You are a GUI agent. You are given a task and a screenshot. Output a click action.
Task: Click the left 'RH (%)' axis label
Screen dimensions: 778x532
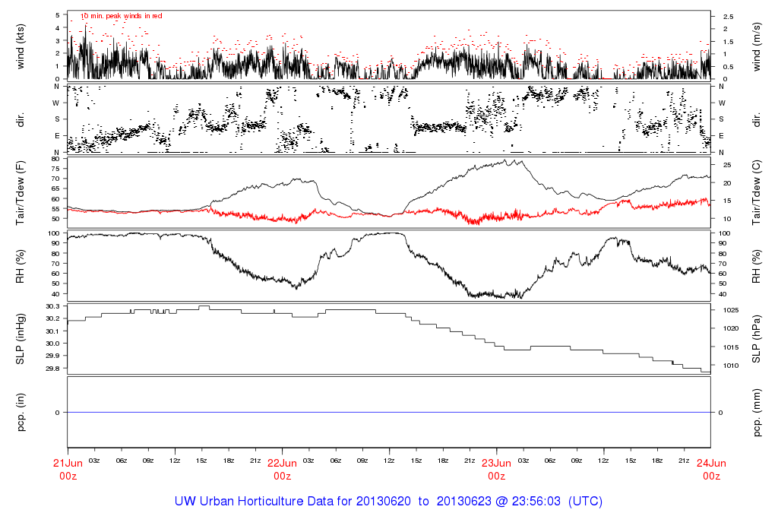[21, 266]
